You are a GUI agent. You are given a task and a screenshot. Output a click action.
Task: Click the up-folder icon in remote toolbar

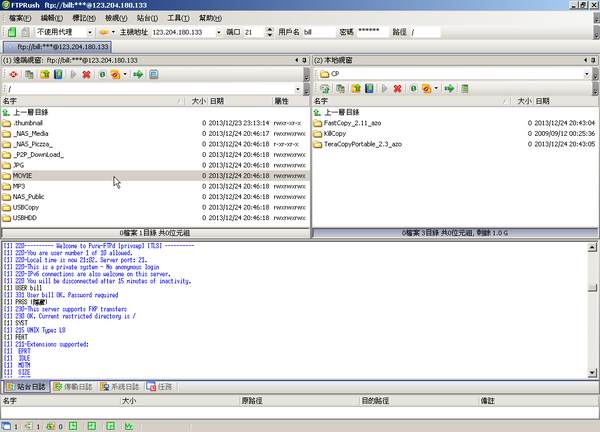pos(44,75)
